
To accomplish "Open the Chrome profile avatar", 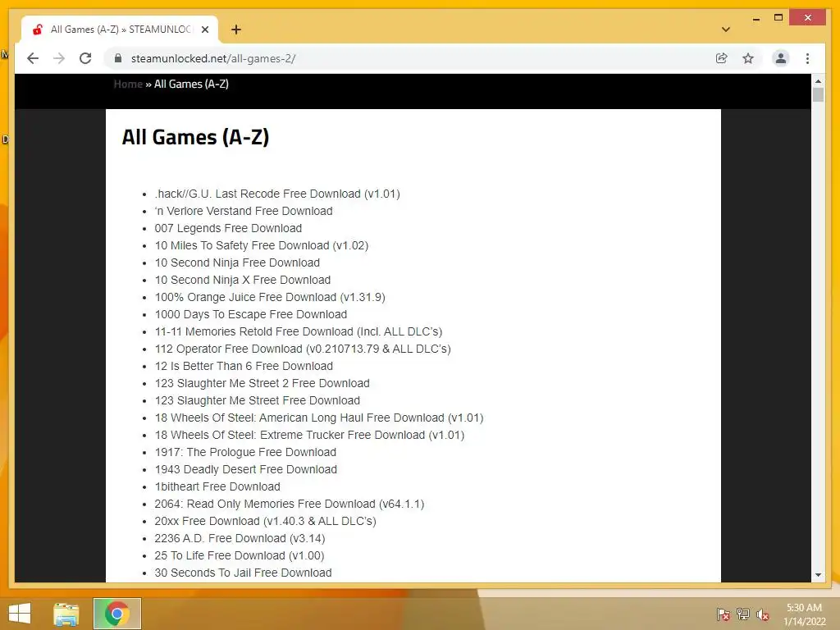I will (781, 58).
